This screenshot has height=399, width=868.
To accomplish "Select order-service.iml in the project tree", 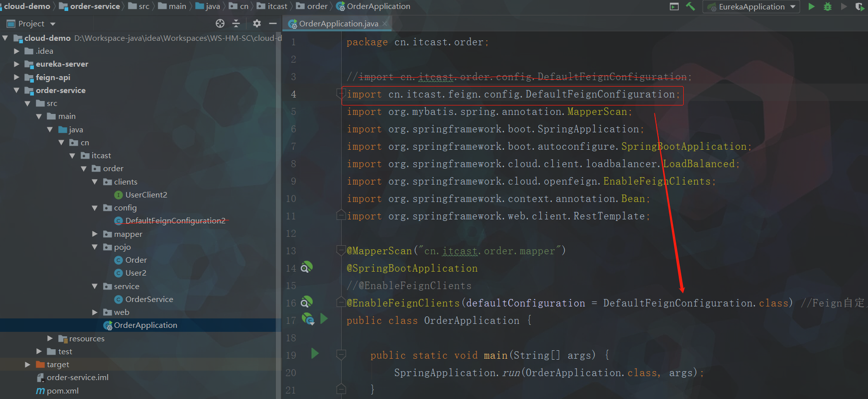I will coord(78,378).
